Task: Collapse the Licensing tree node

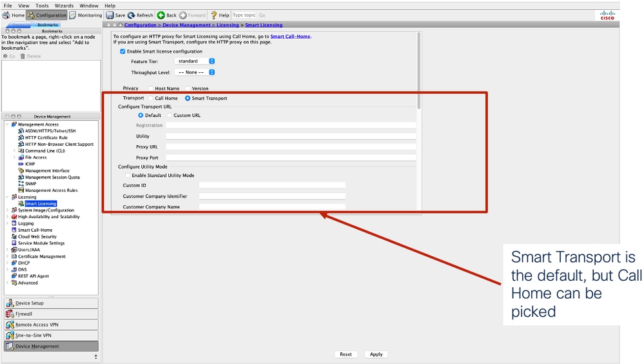Action: coord(7,197)
